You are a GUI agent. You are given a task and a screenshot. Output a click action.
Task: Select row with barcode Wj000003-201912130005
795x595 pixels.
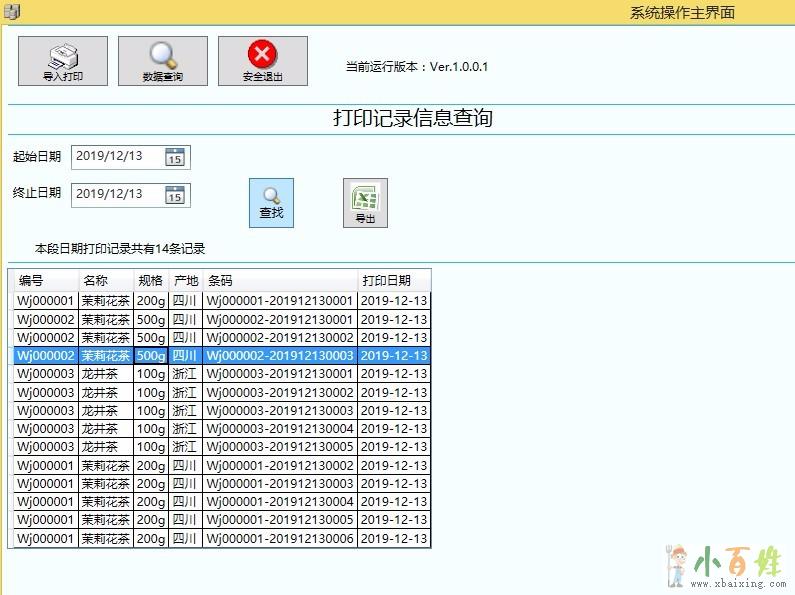click(280, 447)
